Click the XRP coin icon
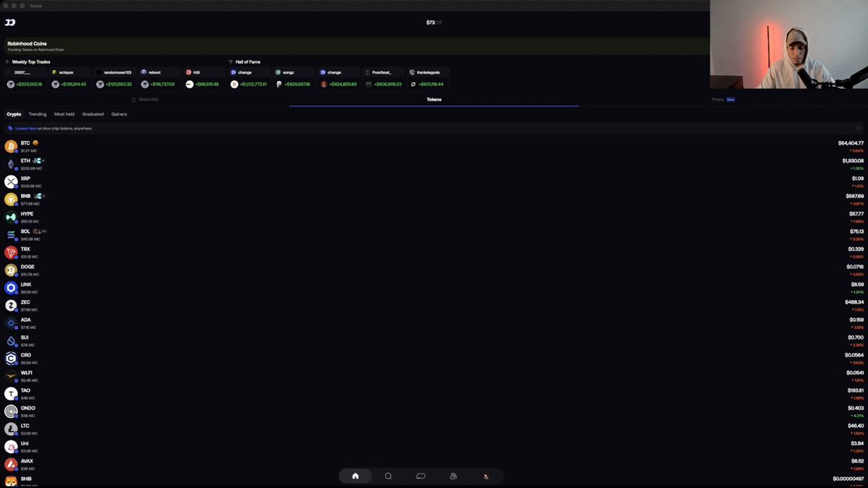The height and width of the screenshot is (488, 868). click(11, 182)
